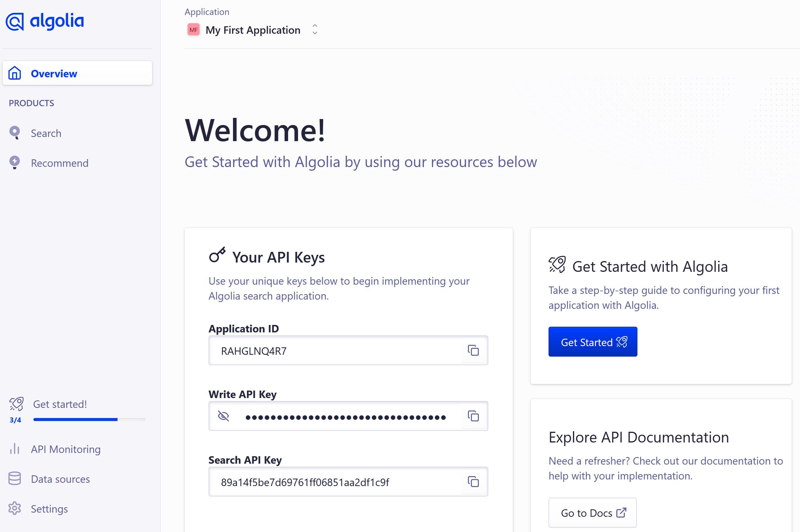
Task: Click the PRODUCTS section label
Action: [32, 103]
